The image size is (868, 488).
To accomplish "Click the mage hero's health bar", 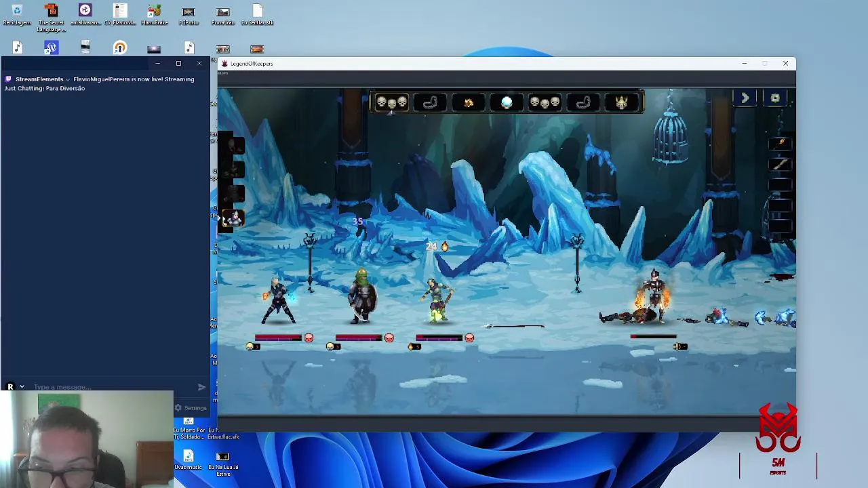I will click(278, 338).
